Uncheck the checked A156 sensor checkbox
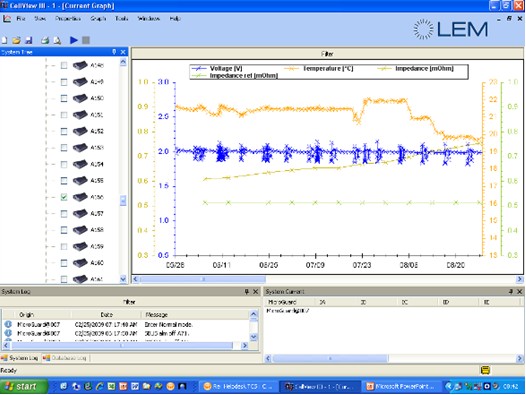The width and height of the screenshot is (526, 395). pyautogui.click(x=64, y=197)
